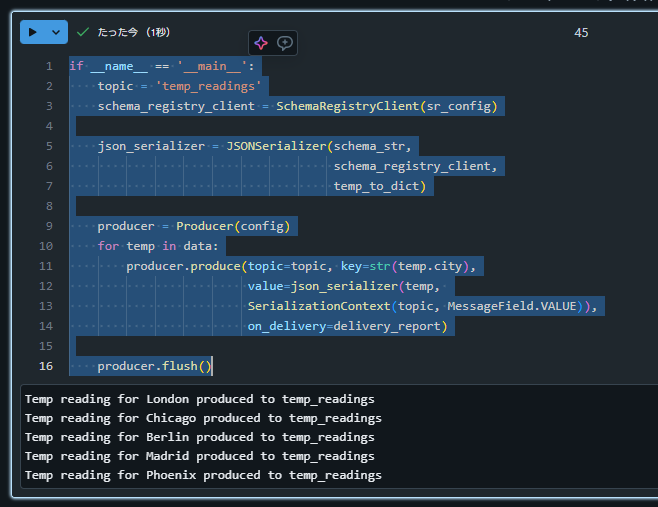Click schema_registry_client argument in line 6
The height and width of the screenshot is (507, 658).
pyautogui.click(x=412, y=166)
